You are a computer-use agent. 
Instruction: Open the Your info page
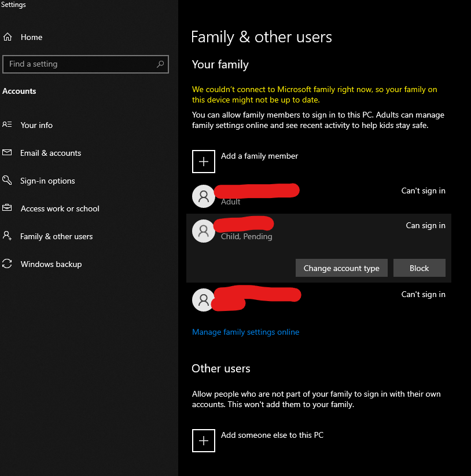(36, 125)
